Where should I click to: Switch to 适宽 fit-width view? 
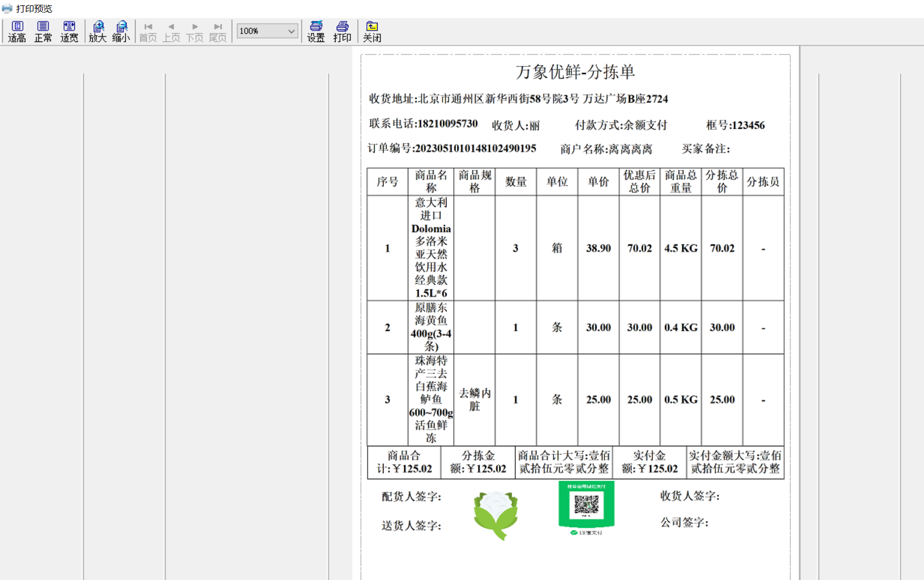tap(69, 31)
